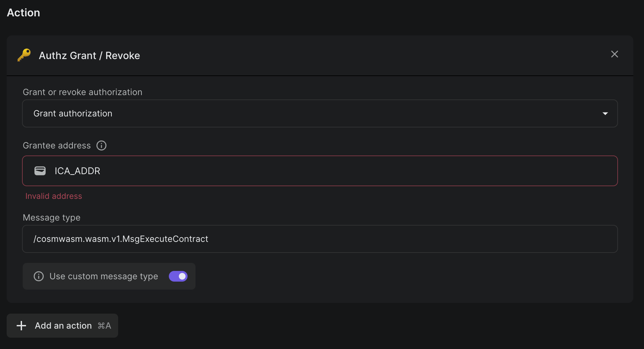Click the ⌘A shortcut hint
Screen dimensions: 644x349
click(x=104, y=326)
